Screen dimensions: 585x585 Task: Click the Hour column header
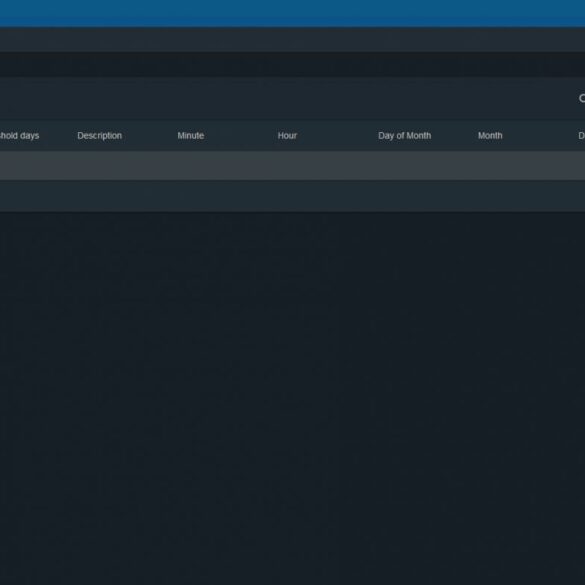(287, 135)
